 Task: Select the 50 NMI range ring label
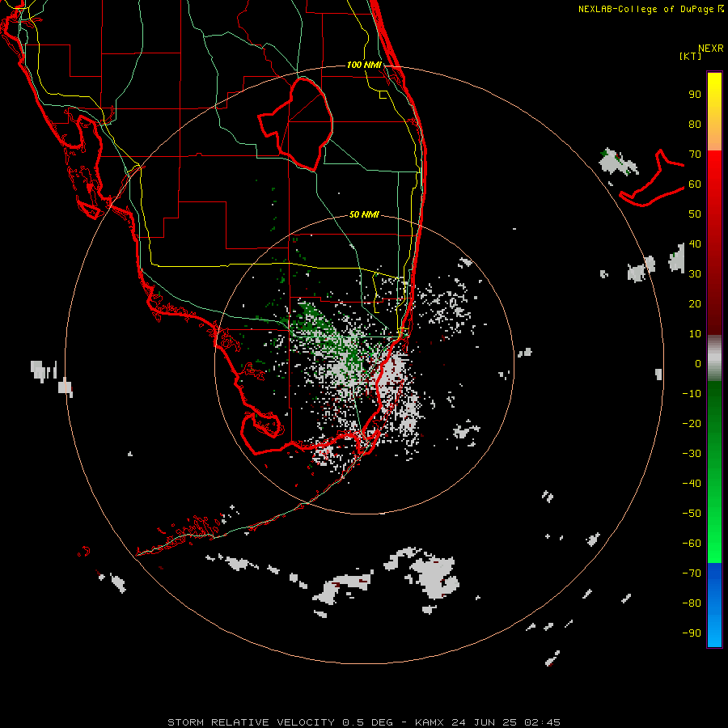[x=364, y=214]
